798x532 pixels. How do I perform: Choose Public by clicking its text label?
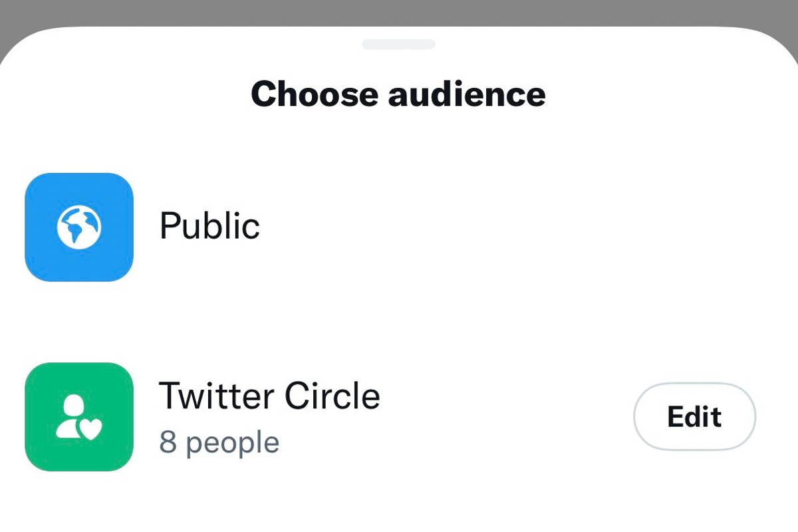click(209, 226)
